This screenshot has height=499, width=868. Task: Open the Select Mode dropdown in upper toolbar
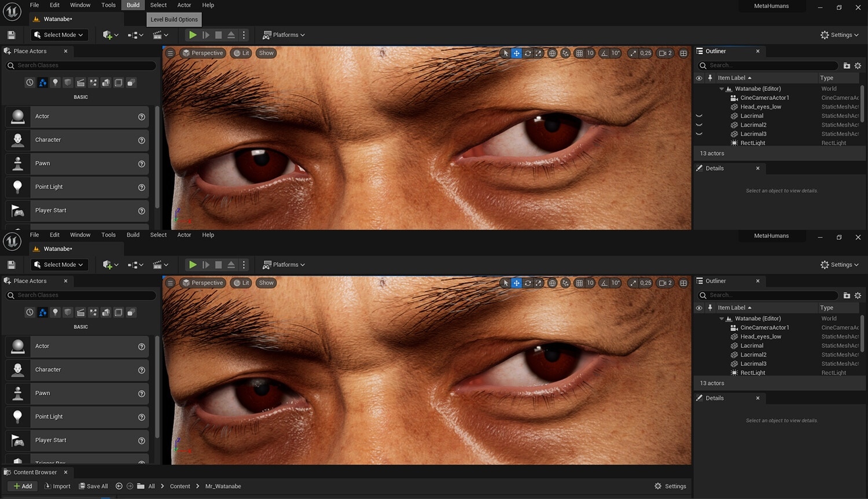[60, 35]
